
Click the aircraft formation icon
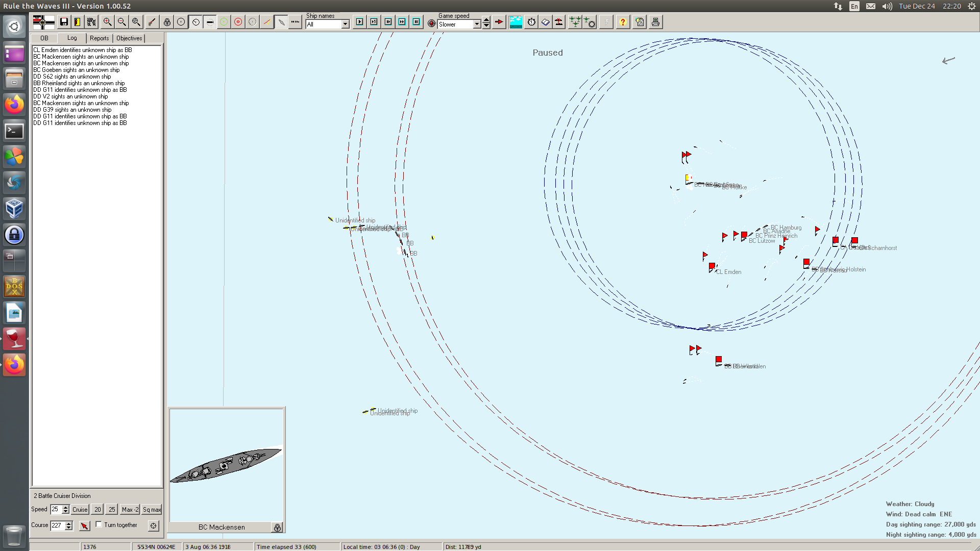[x=575, y=22]
